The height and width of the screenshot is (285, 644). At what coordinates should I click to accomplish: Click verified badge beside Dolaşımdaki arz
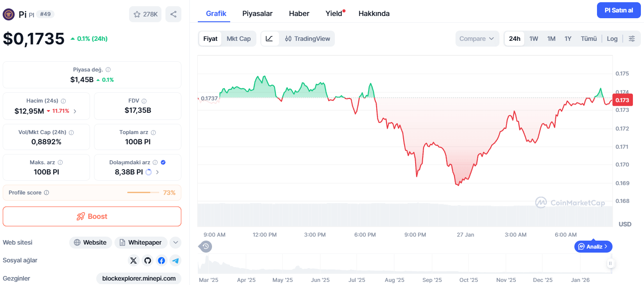(x=163, y=162)
